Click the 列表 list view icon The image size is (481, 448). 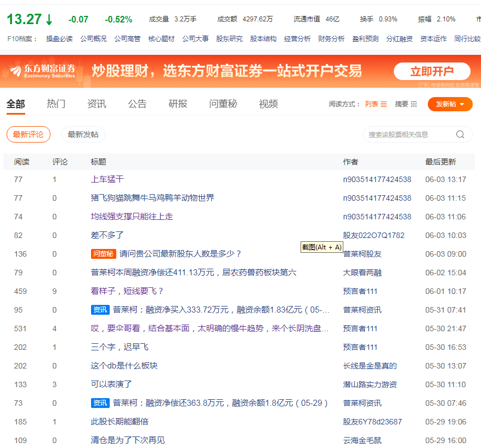tap(384, 104)
